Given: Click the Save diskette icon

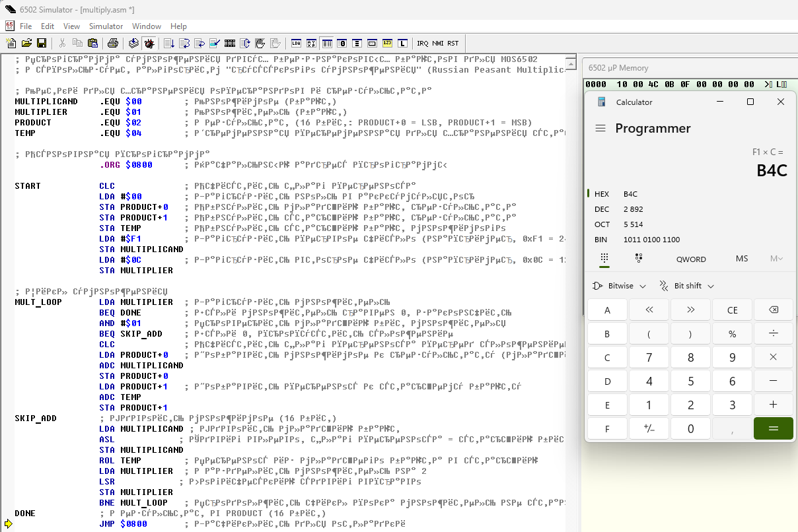Looking at the screenshot, I should tap(42, 44).
